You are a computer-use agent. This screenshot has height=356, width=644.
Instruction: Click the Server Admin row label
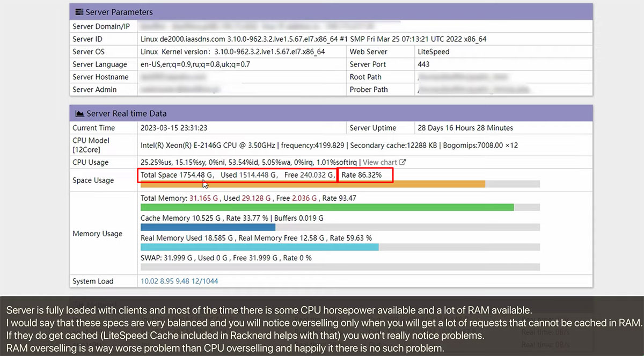click(x=94, y=90)
